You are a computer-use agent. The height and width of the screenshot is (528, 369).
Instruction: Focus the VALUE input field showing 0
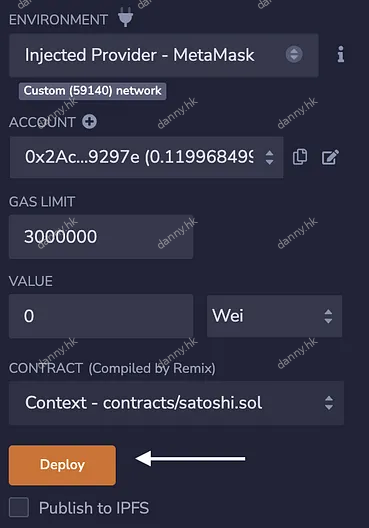pos(101,316)
